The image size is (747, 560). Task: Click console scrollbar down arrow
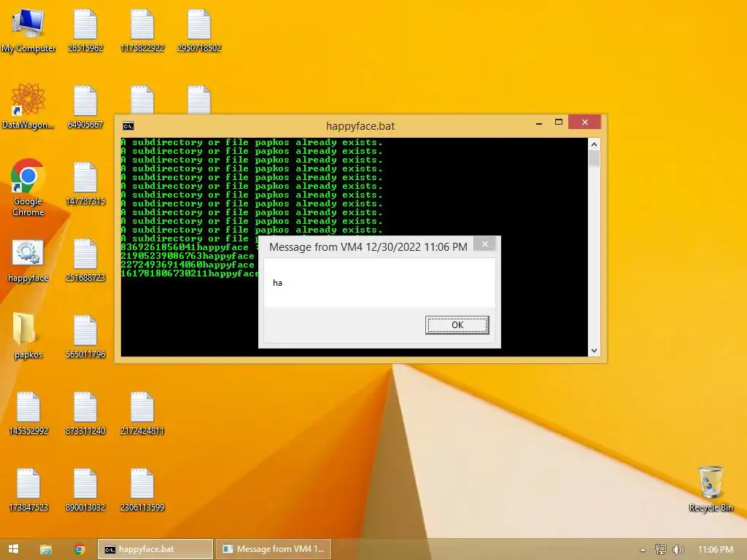click(594, 351)
